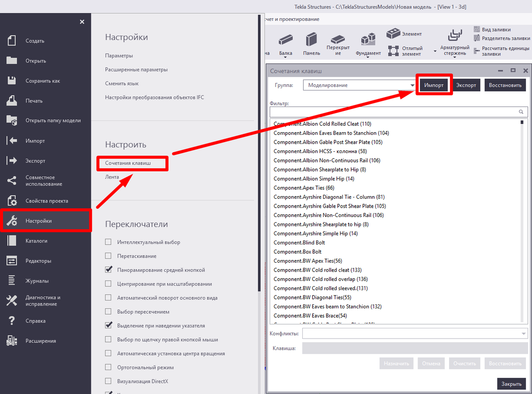Select the Отлитый элемент tool icon
The height and width of the screenshot is (394, 532).
pyautogui.click(x=393, y=51)
